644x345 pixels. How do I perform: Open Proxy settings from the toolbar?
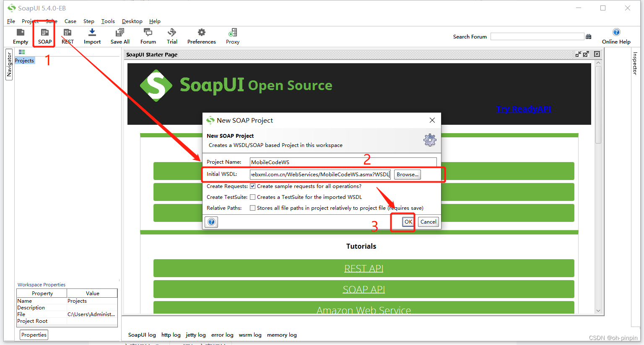click(x=232, y=36)
